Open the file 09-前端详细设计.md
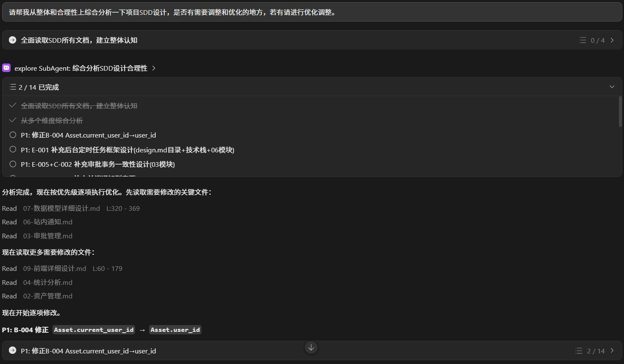This screenshot has height=364, width=624. pos(55,268)
